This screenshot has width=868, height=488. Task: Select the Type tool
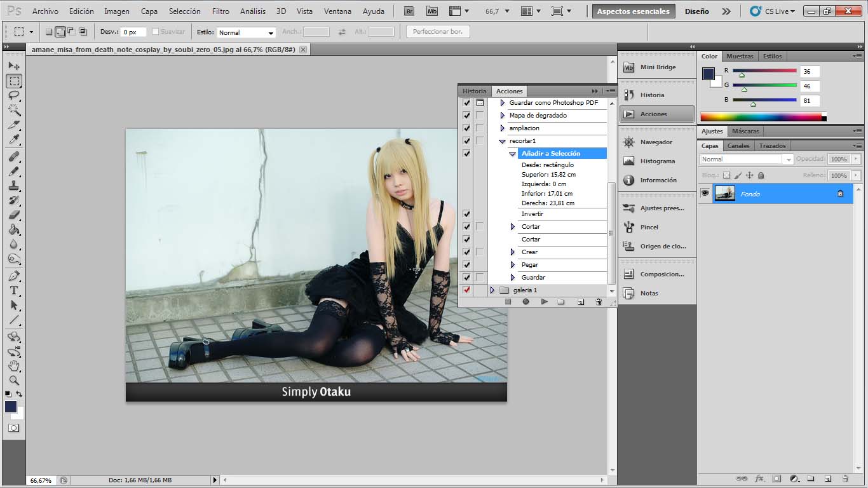pyautogui.click(x=14, y=290)
